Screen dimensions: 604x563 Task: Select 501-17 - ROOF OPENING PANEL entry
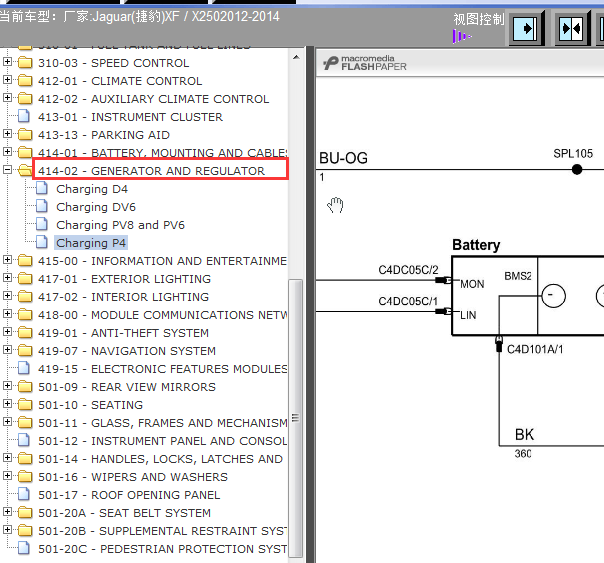(x=129, y=495)
